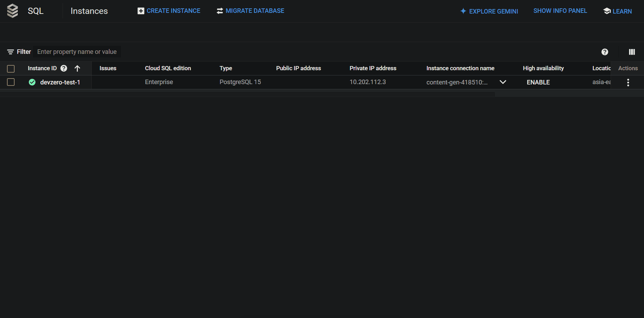Viewport: 644px width, 318px height.
Task: Click the SQL product title text
Action: [x=35, y=11]
